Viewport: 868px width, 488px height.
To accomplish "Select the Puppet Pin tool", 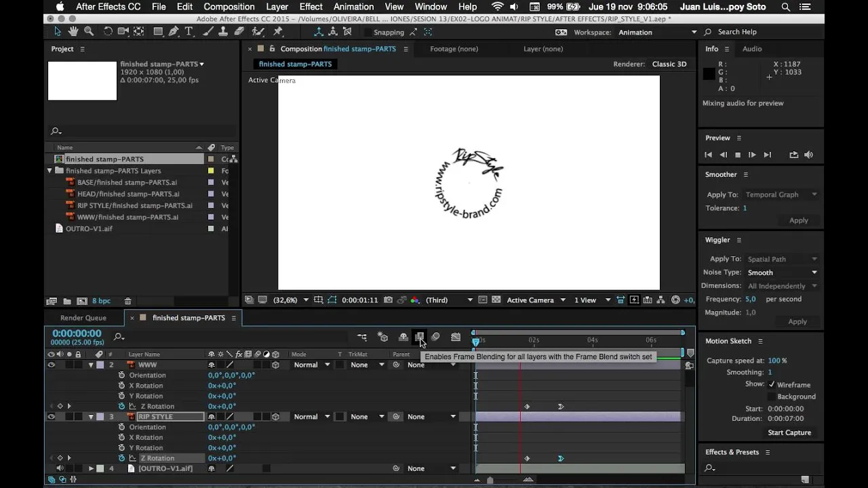I will click(x=278, y=32).
